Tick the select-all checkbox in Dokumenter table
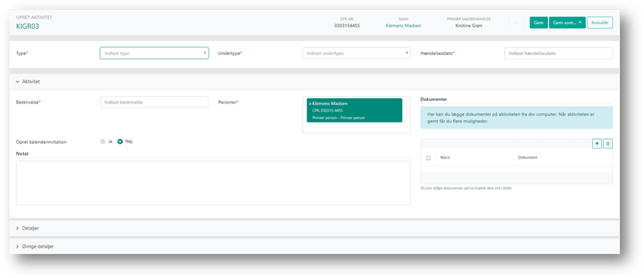644x278 pixels. [x=428, y=157]
